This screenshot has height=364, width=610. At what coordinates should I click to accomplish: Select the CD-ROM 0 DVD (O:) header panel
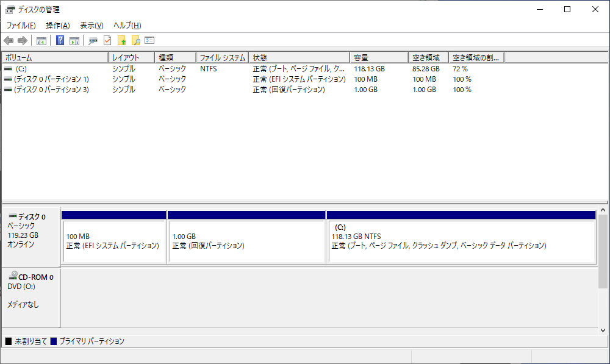tap(30, 297)
